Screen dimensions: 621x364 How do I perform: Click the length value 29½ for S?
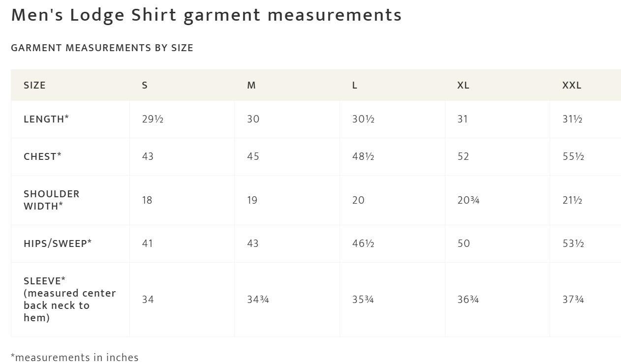click(153, 119)
